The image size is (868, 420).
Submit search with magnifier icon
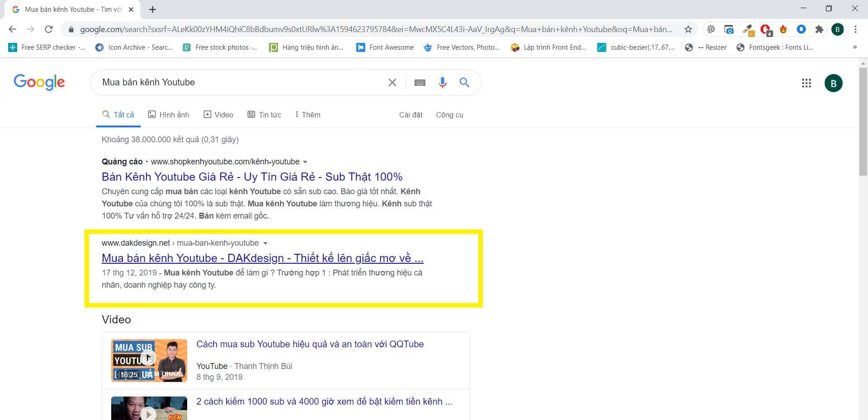pyautogui.click(x=464, y=82)
